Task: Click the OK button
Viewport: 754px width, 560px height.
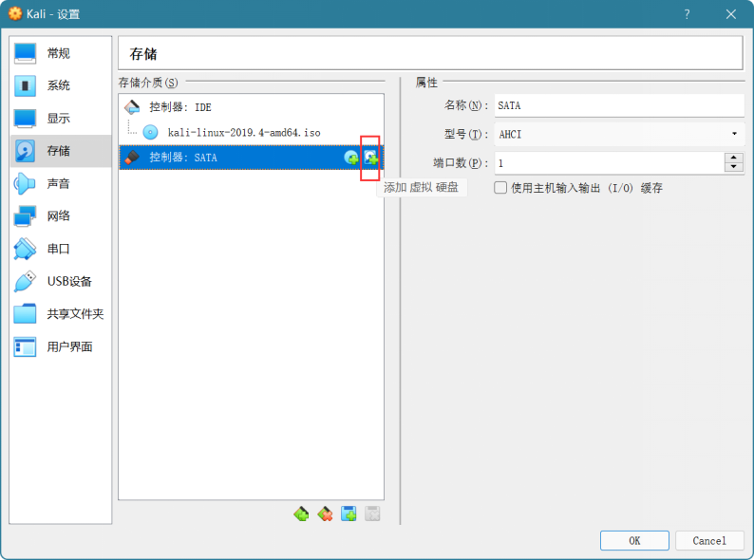Action: click(x=634, y=541)
